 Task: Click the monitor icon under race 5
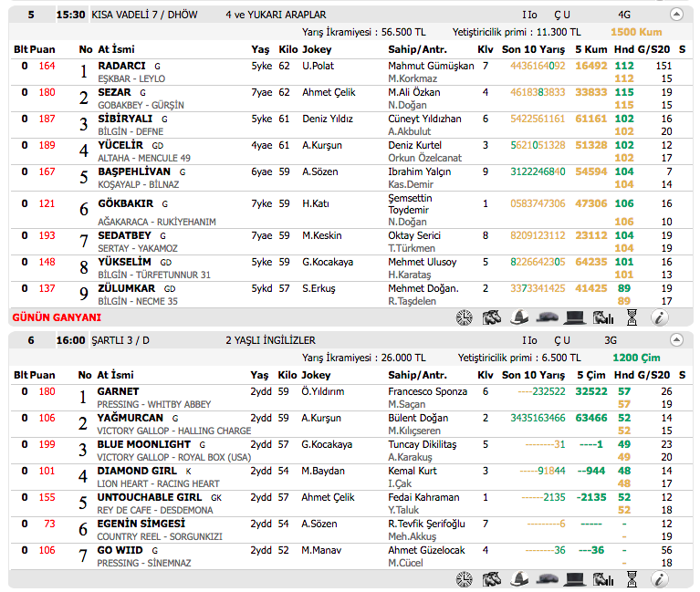click(x=575, y=317)
